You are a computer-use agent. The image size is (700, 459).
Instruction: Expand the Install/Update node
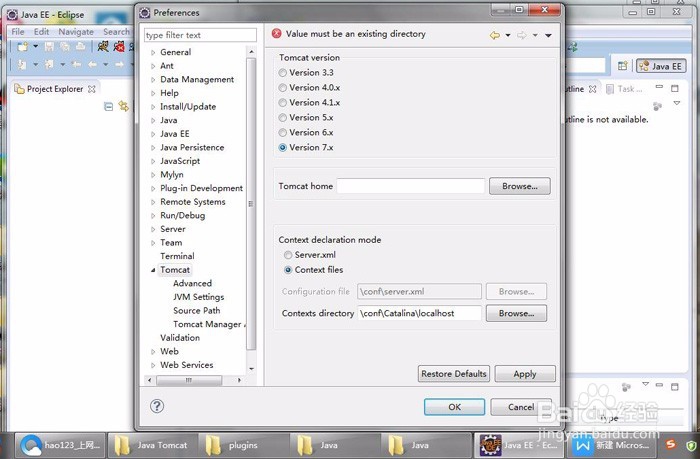(153, 107)
